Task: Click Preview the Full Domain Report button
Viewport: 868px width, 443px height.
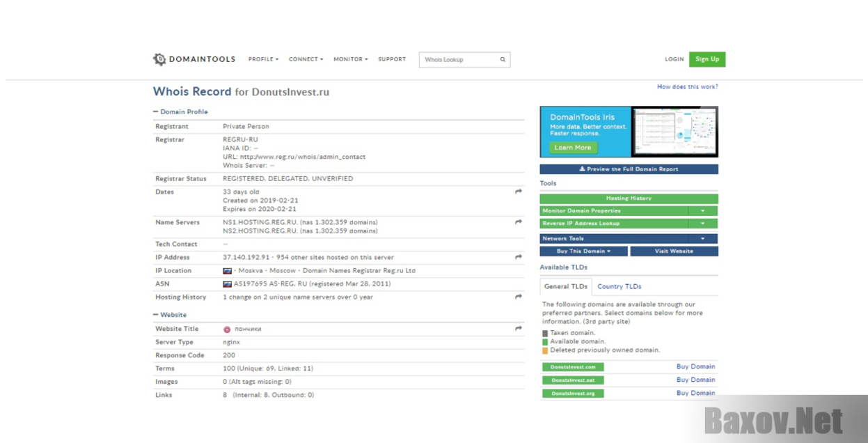Action: pyautogui.click(x=629, y=169)
